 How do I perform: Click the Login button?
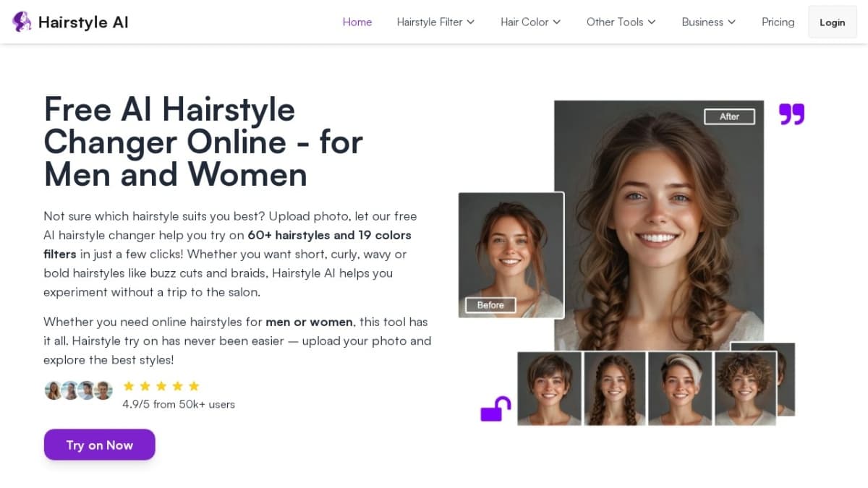[832, 22]
